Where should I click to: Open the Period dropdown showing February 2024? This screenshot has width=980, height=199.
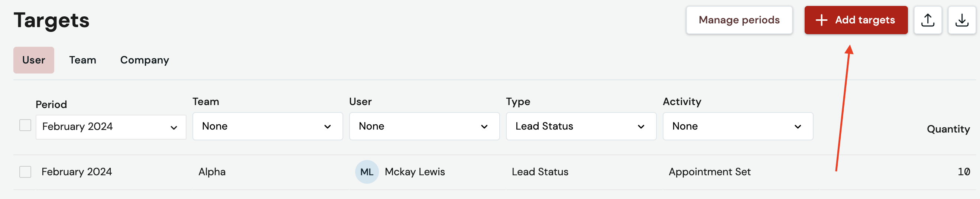(111, 127)
